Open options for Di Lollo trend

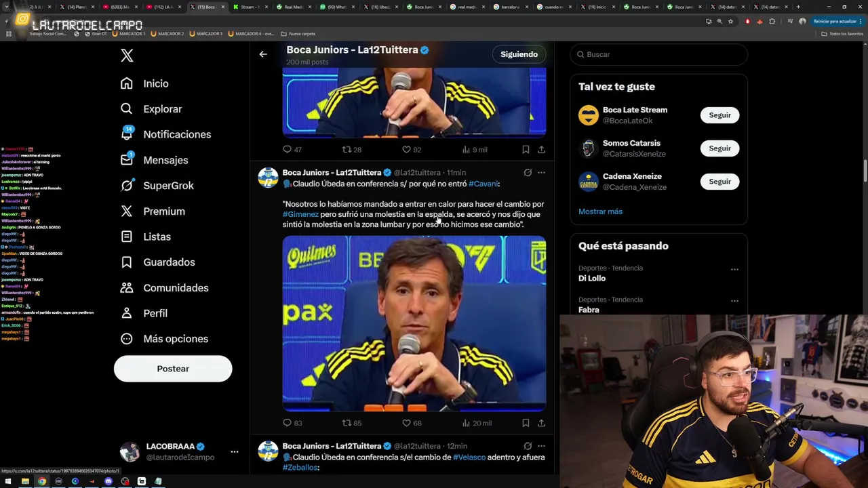point(734,269)
